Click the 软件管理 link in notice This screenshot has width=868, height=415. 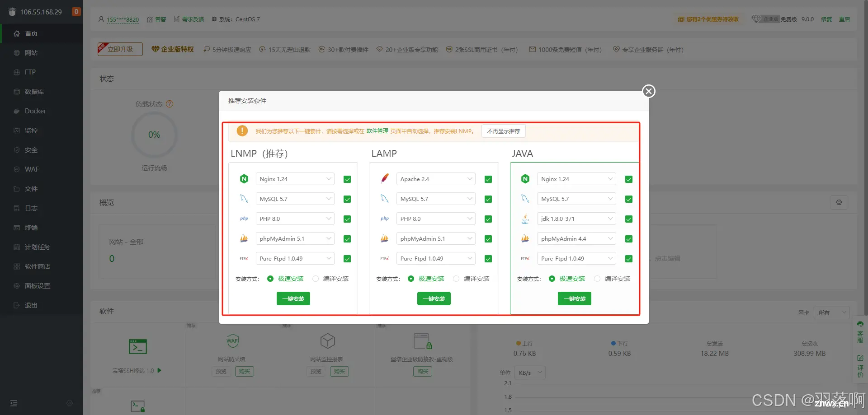point(377,131)
